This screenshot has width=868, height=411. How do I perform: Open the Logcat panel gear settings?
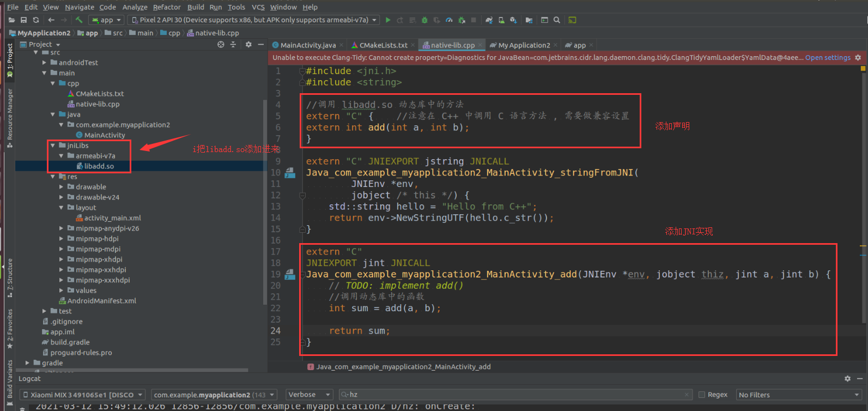[847, 378]
